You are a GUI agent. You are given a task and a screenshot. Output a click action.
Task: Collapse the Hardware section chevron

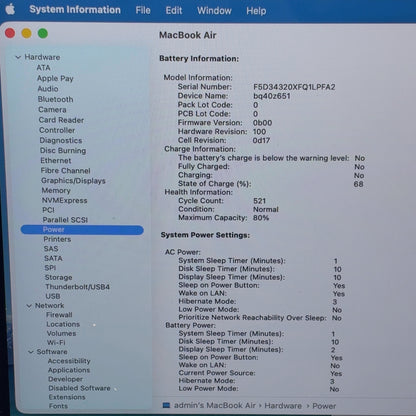(18, 57)
